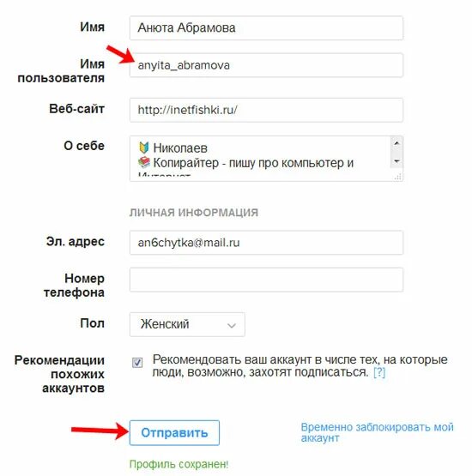Focus the Веб-сайт field with inetfishki.ru URL
This screenshot has width=472, height=476.
(266, 110)
